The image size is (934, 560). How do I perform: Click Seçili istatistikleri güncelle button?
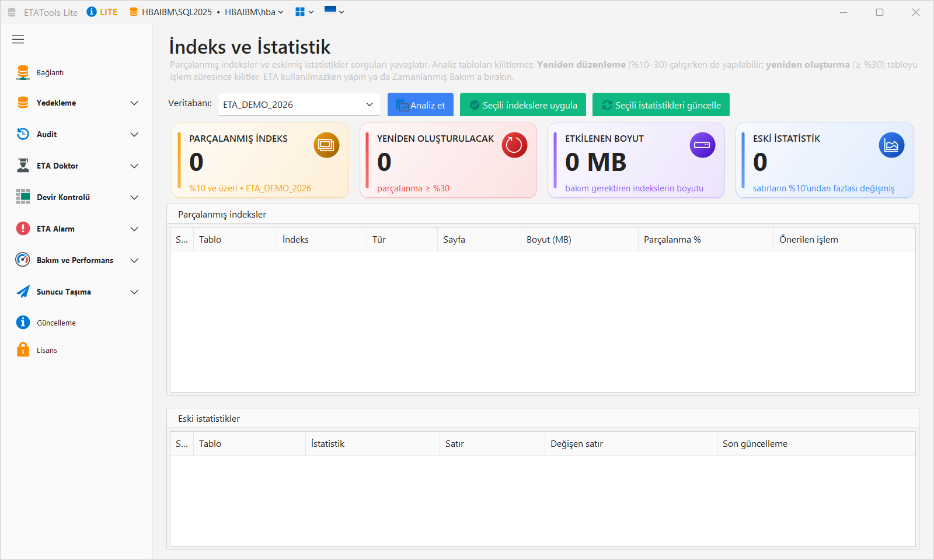[661, 105]
